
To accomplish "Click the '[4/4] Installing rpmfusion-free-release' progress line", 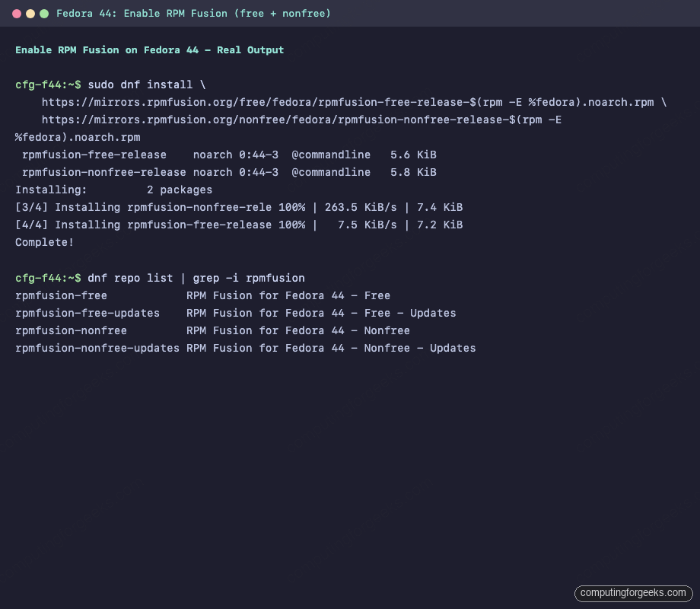I will 239,225.
